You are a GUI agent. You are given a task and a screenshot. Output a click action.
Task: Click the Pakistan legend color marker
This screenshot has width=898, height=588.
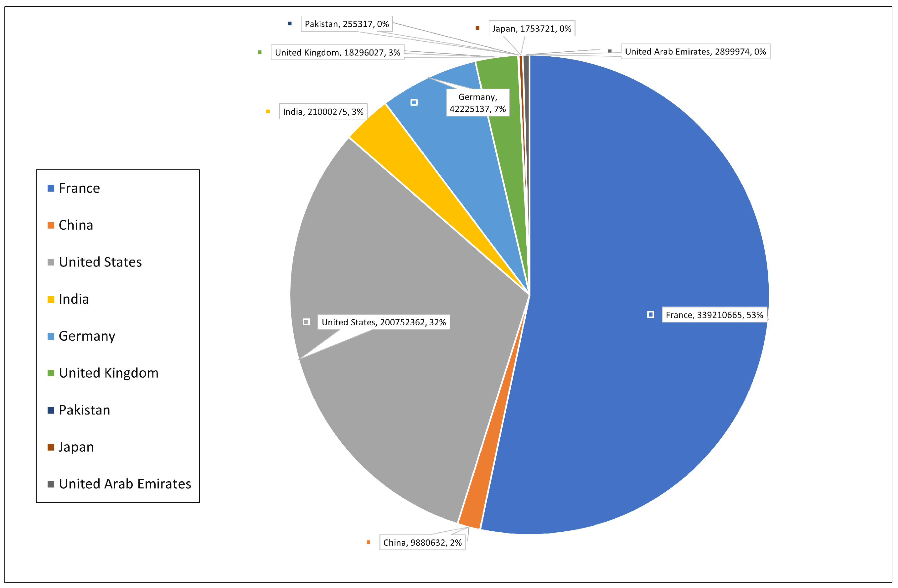point(51,410)
